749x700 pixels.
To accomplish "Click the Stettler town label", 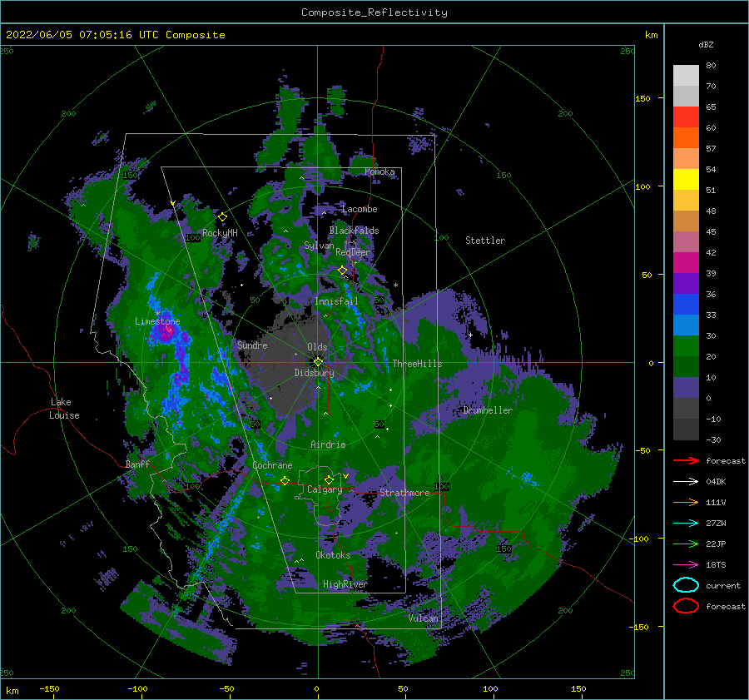I will coord(485,241).
